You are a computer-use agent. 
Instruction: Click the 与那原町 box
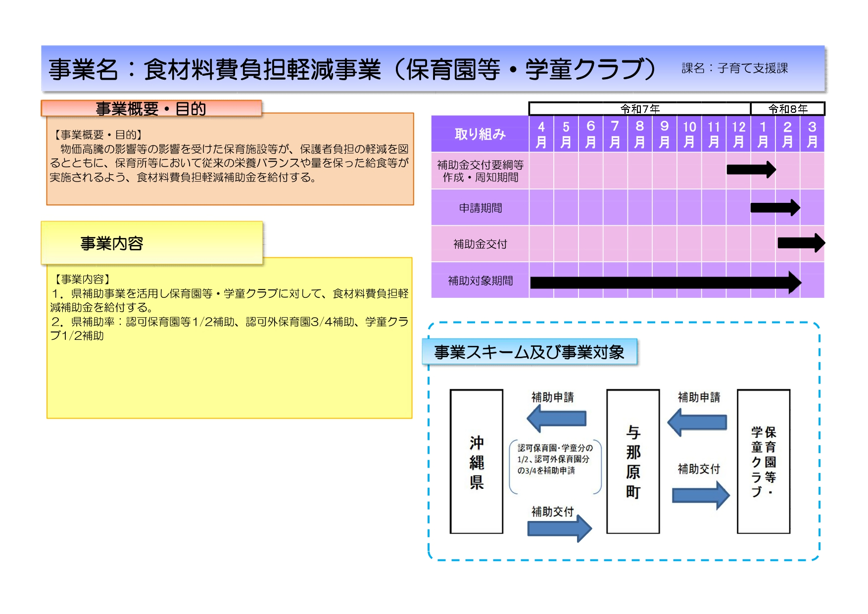click(633, 462)
